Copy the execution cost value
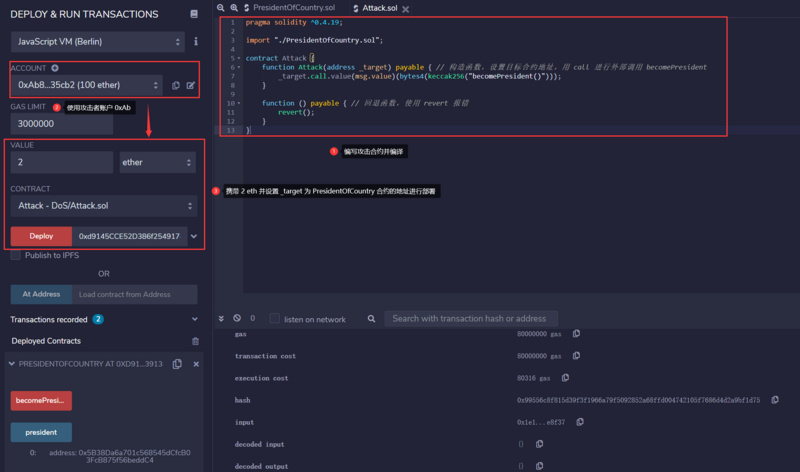 [x=565, y=378]
